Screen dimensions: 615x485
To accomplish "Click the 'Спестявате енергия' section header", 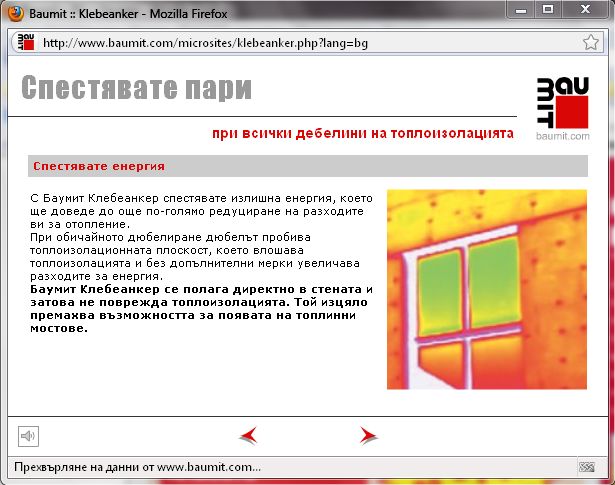I will (x=98, y=166).
